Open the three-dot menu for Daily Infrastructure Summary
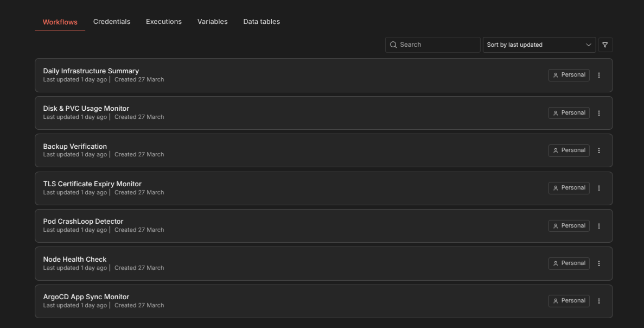Viewport: 644px width, 328px height. (x=598, y=75)
